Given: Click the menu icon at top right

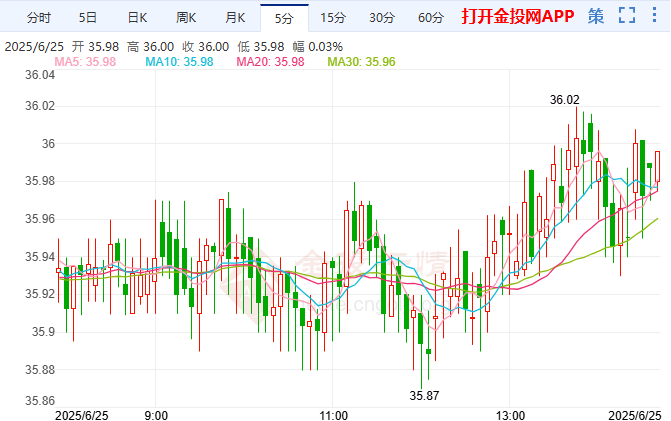Looking at the screenshot, I should 655,17.
